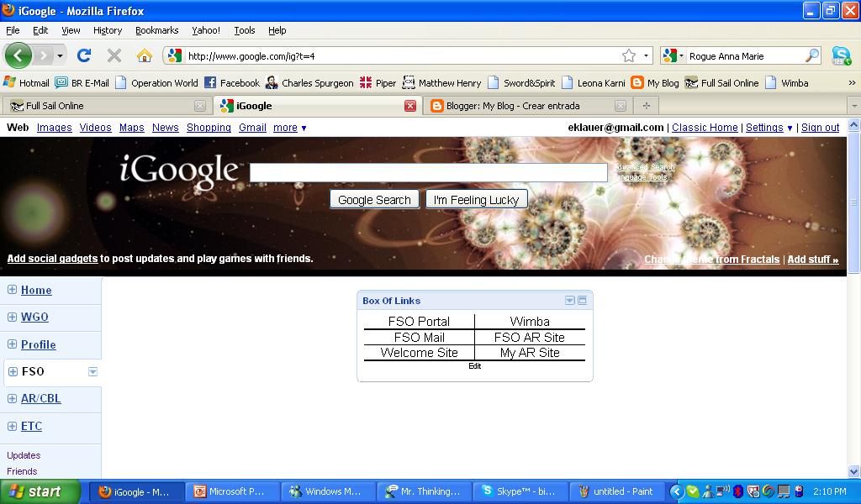The height and width of the screenshot is (504, 861).
Task: Expand the FSO sidebar tab plus icon
Action: [13, 371]
